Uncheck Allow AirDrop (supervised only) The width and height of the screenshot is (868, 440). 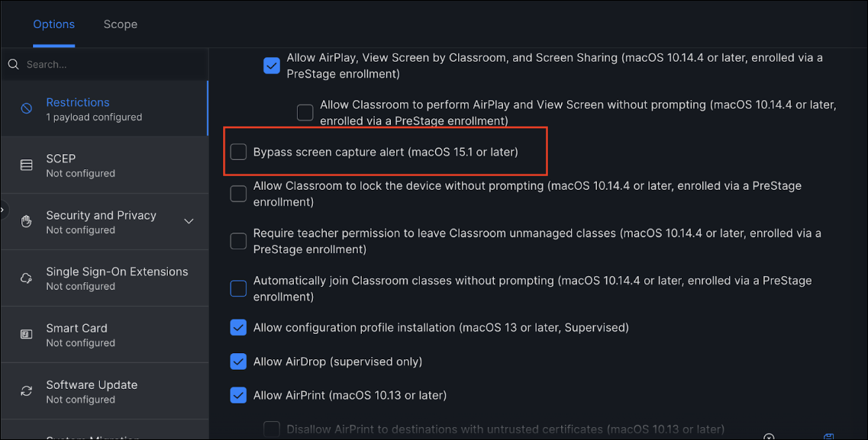[x=239, y=361]
